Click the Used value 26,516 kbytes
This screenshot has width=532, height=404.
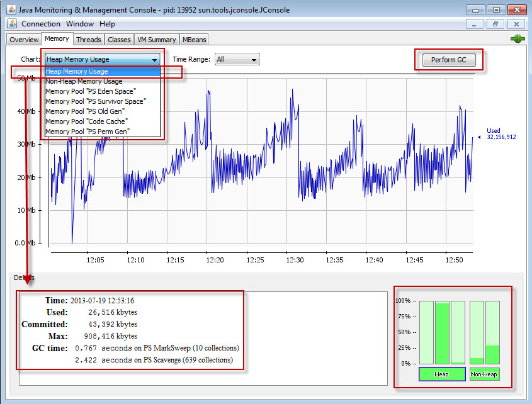[113, 312]
